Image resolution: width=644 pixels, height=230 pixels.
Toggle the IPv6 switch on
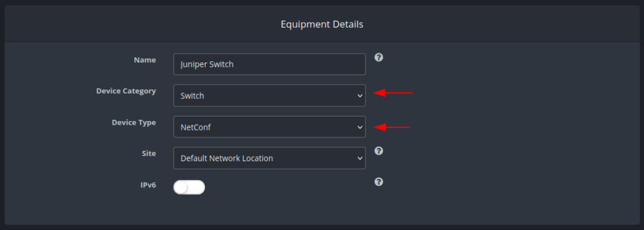(x=189, y=188)
